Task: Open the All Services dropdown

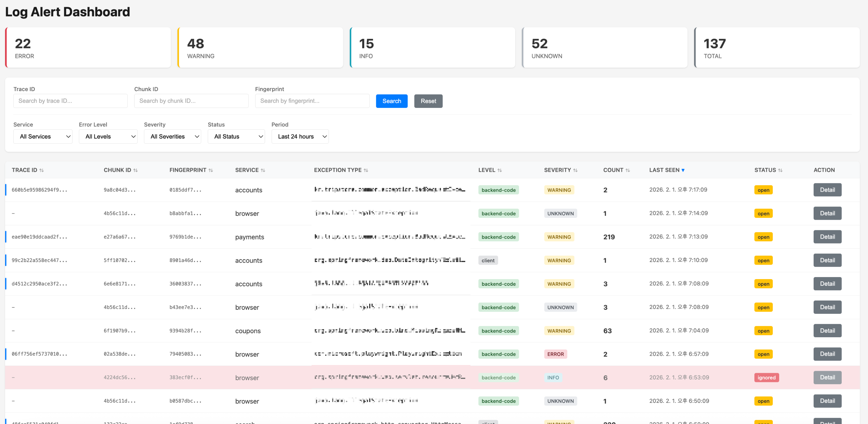Action: 43,137
